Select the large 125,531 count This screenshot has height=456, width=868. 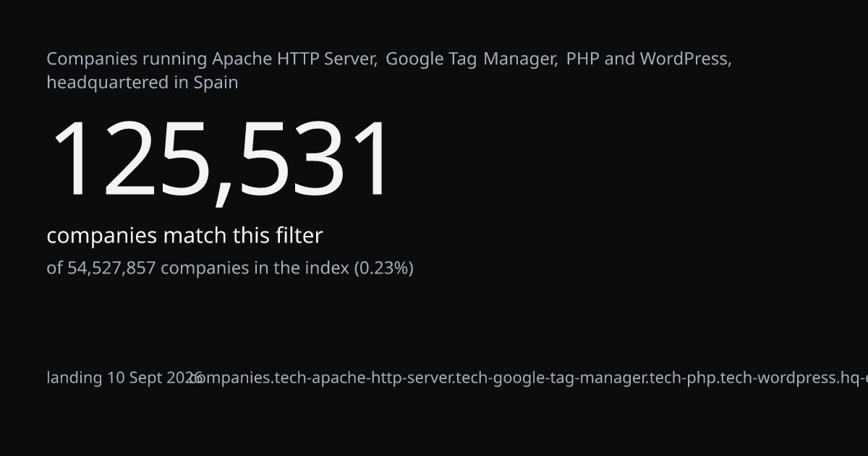point(221,160)
